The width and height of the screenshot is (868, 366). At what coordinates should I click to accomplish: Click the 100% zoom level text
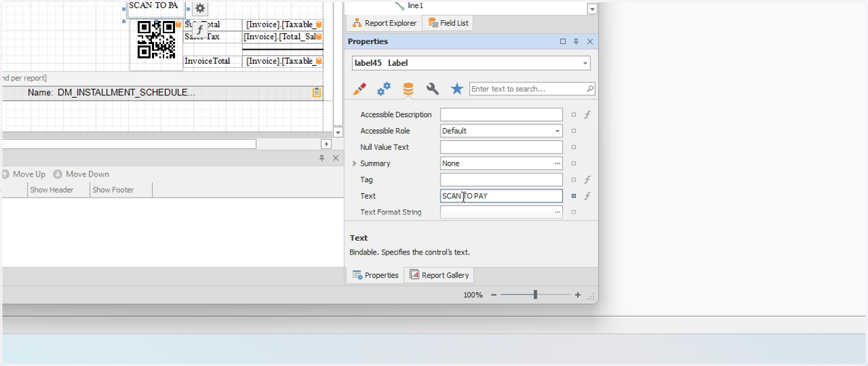click(473, 295)
